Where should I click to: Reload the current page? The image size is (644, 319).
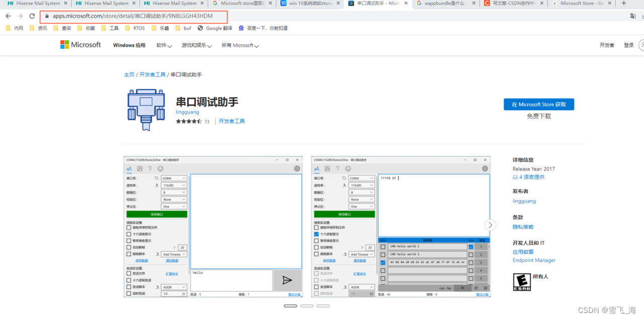tap(32, 16)
